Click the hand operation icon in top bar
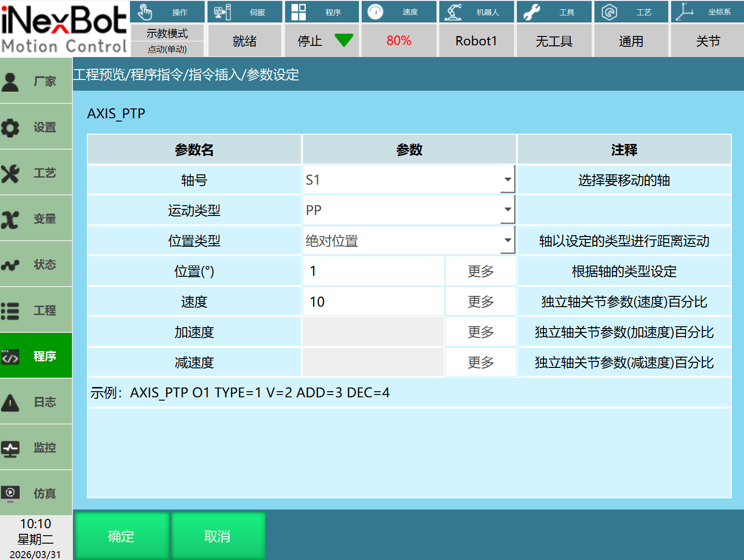The width and height of the screenshot is (744, 560). coord(145,12)
